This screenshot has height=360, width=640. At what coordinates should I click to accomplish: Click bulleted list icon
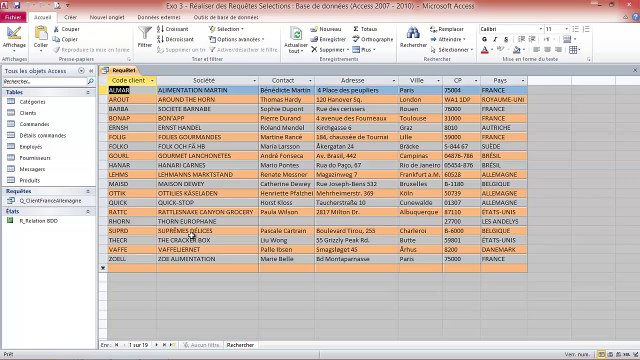pyautogui.click(x=576, y=29)
